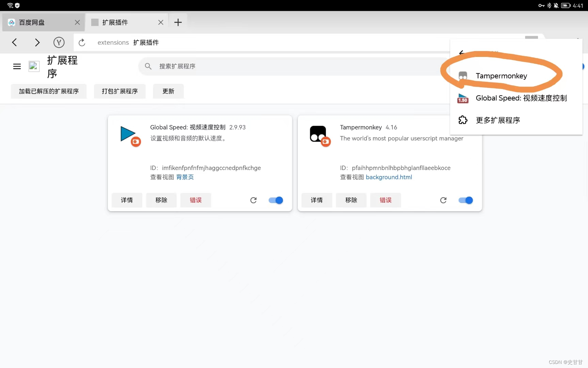Select Tampermonkey in the popup menu
The image size is (588, 368).
coord(516,76)
